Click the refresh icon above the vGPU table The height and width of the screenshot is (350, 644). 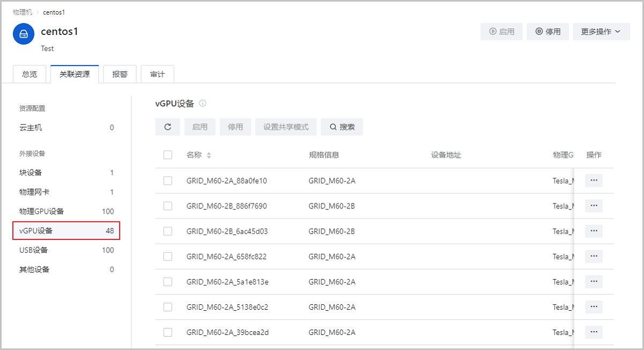point(167,127)
